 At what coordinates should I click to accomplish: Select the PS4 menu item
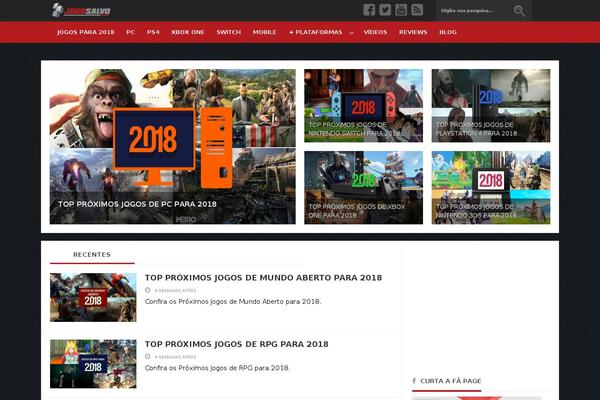click(153, 32)
